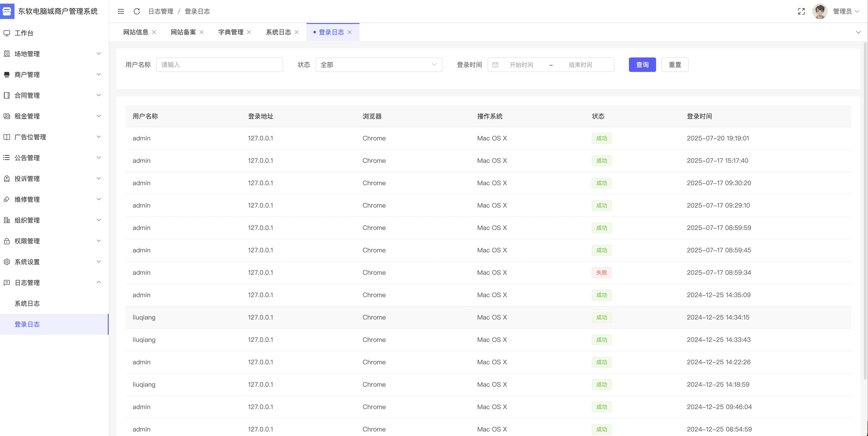Click the calendar icon in date range
Viewport: 868px width, 436px height.
click(495, 65)
